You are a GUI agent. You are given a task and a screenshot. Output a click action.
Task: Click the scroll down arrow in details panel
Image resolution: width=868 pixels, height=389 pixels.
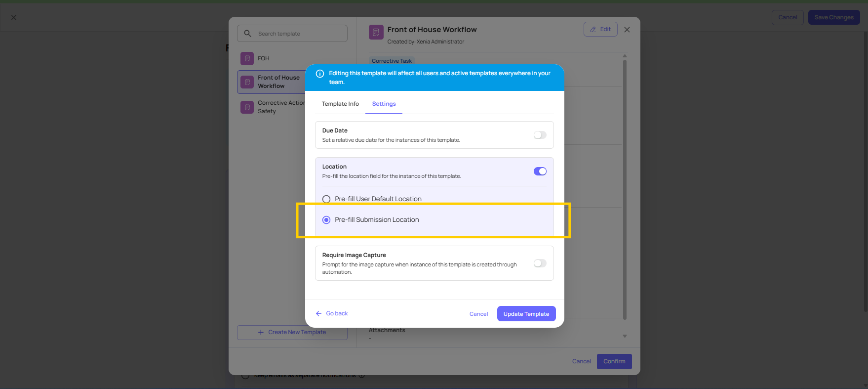pos(625,336)
